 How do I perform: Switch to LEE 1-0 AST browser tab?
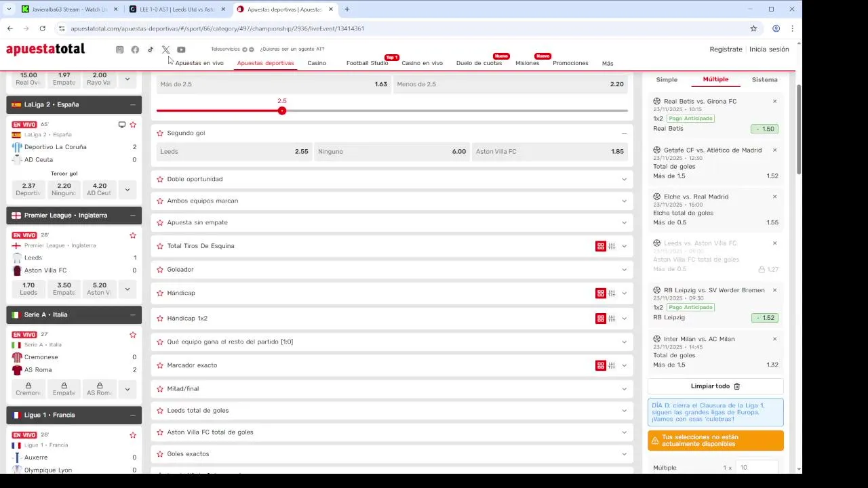[178, 9]
